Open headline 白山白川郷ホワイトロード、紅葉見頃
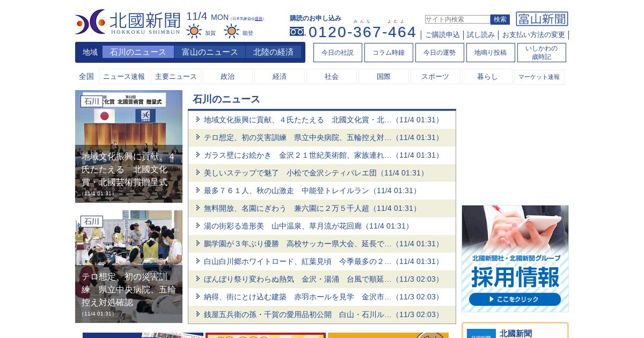644x338 pixels. coord(322,261)
